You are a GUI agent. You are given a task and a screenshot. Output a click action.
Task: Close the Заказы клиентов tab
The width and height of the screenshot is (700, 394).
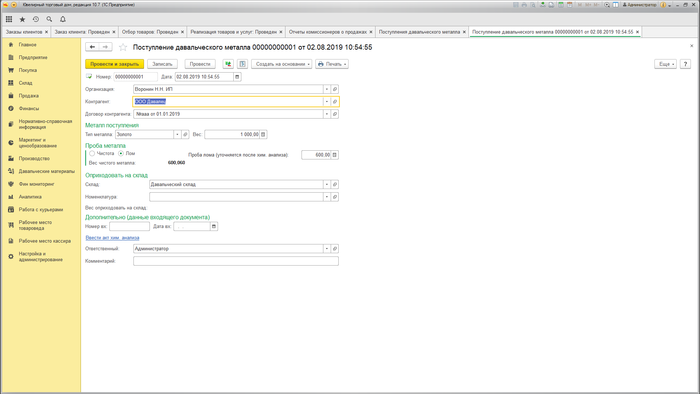[46, 32]
